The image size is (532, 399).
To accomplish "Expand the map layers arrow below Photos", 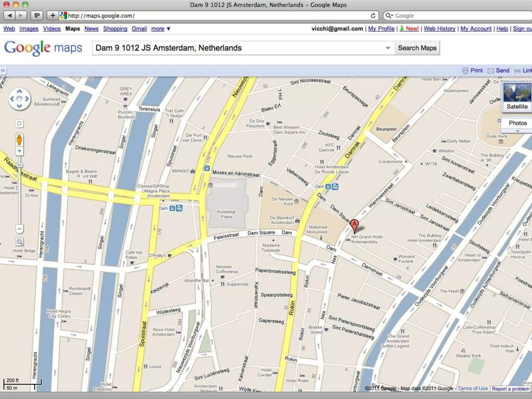I will tap(517, 131).
